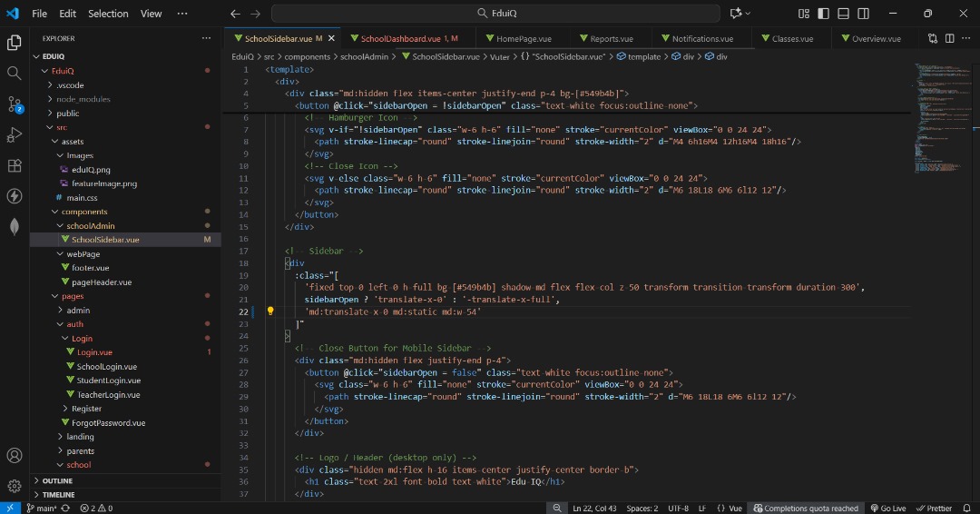Image resolution: width=980 pixels, height=514 pixels.
Task: Toggle the bottom Panel visibility
Action: click(843, 13)
